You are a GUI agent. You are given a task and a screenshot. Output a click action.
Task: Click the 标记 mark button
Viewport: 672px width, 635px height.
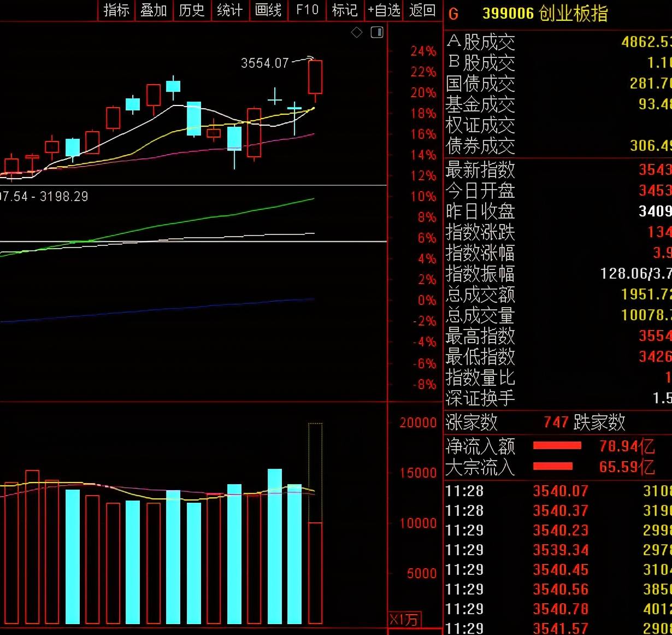pyautogui.click(x=345, y=10)
